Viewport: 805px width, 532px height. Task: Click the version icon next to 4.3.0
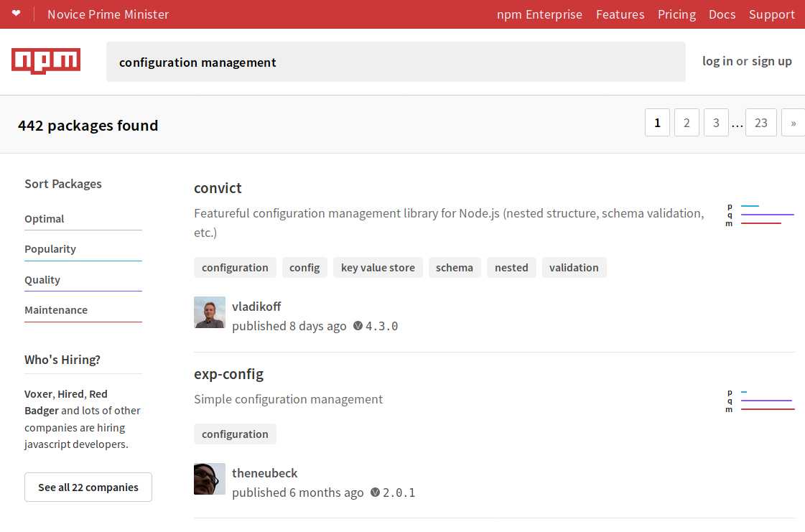tap(358, 326)
